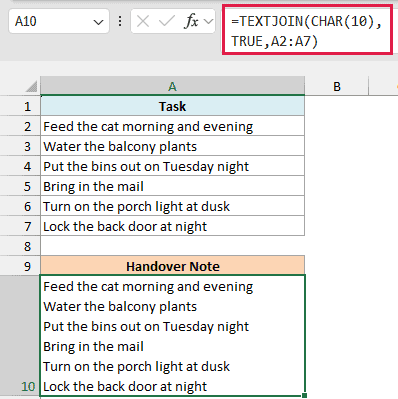Expand the dropdown next to fx
Screen dimensions: 398x399
coord(208,22)
